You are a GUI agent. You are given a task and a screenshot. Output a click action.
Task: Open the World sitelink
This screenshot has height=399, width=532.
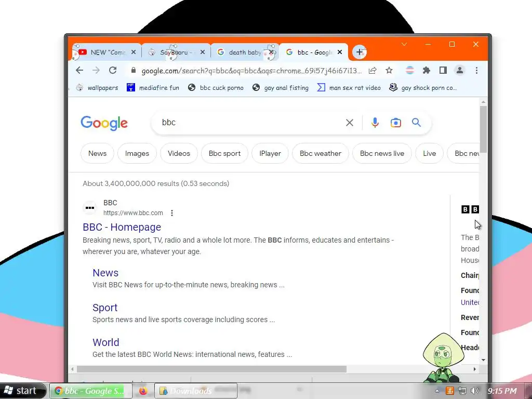click(106, 342)
